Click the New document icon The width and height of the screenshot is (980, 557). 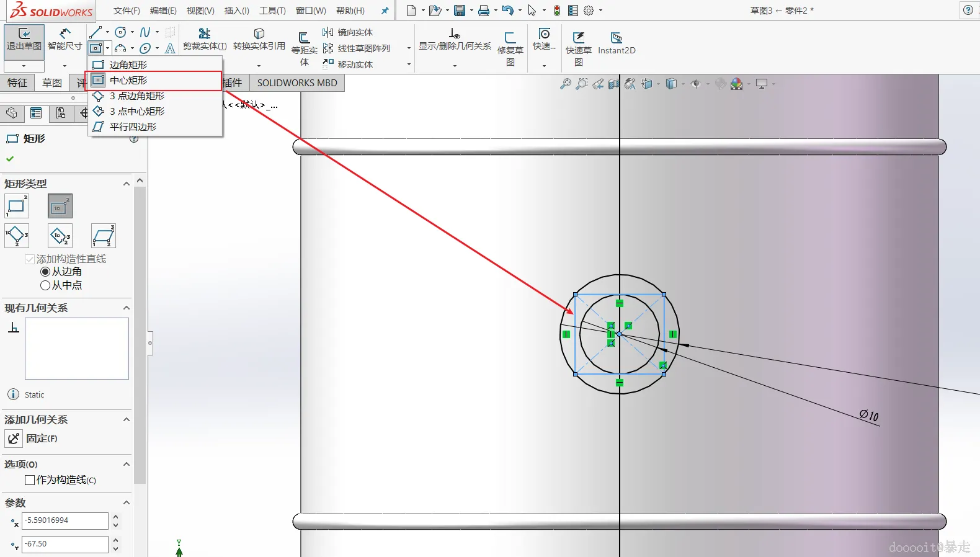[x=411, y=11]
